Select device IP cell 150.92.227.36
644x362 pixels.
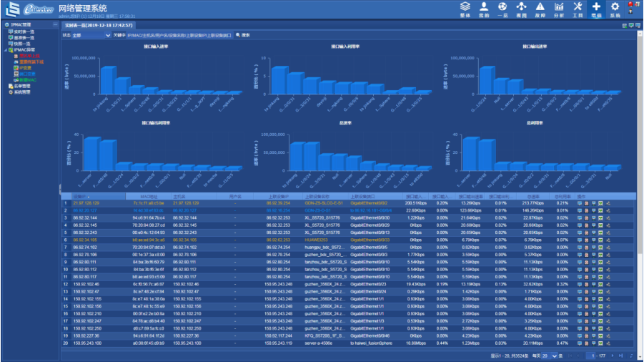[x=86, y=336]
